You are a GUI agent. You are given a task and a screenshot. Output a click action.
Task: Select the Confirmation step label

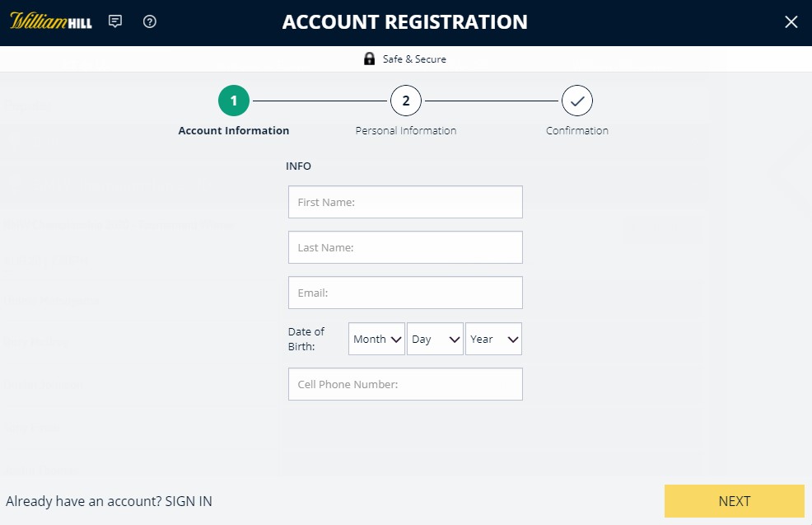click(577, 130)
